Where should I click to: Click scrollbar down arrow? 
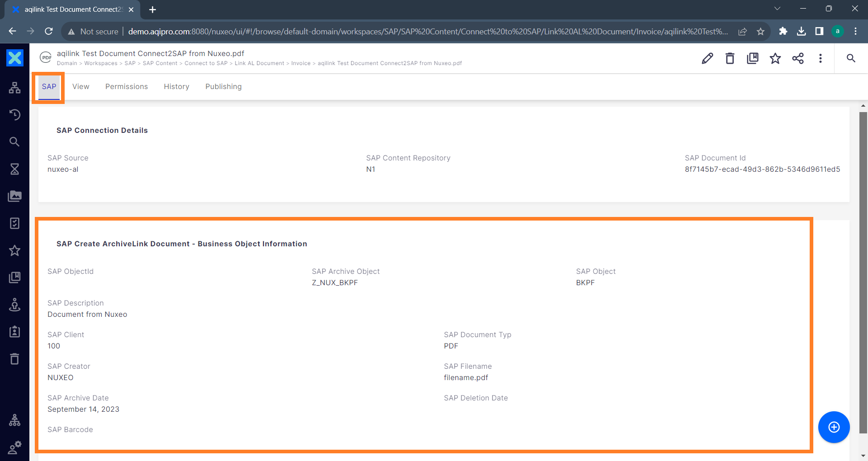pos(863,456)
